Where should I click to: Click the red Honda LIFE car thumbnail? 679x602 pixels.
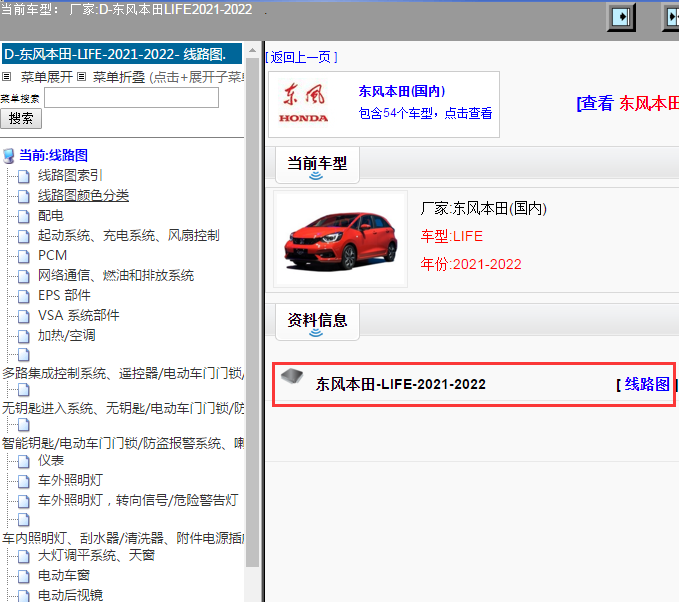click(341, 240)
